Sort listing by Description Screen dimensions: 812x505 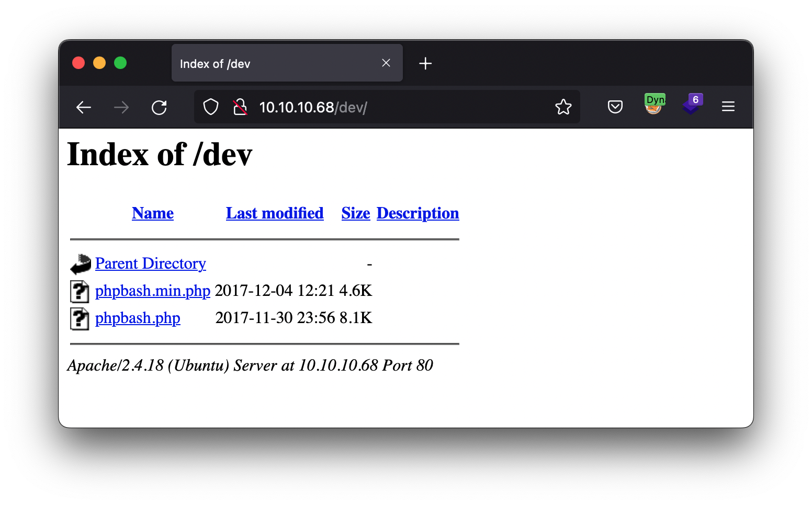point(418,213)
